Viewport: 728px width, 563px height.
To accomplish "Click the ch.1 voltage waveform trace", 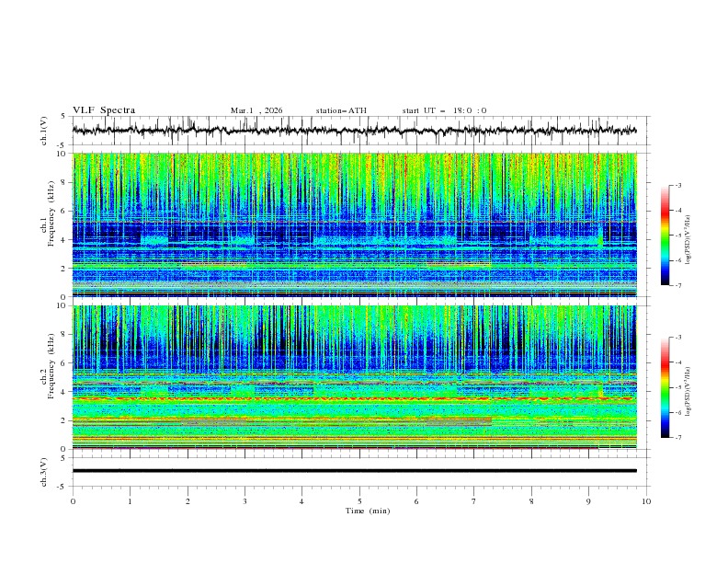I will point(354,131).
